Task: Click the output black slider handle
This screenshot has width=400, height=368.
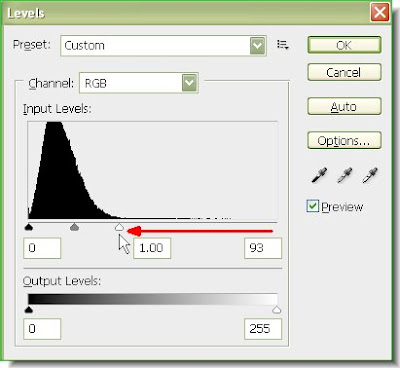Action: pyautogui.click(x=29, y=310)
